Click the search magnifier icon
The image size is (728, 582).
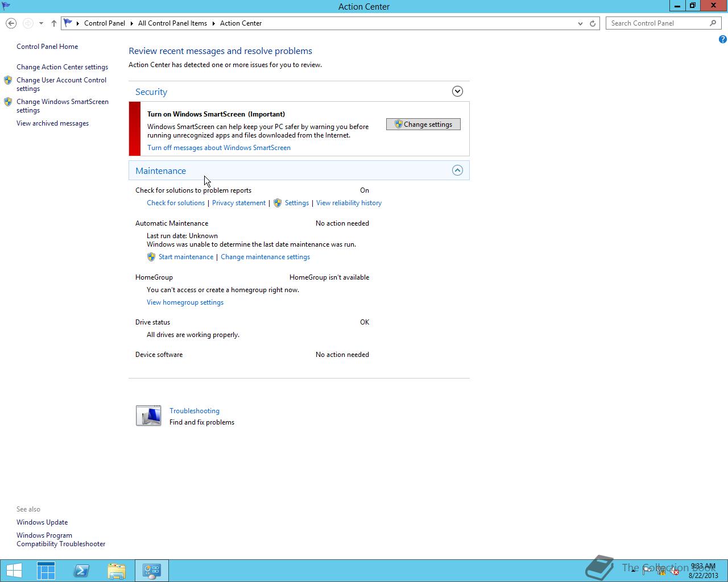713,23
